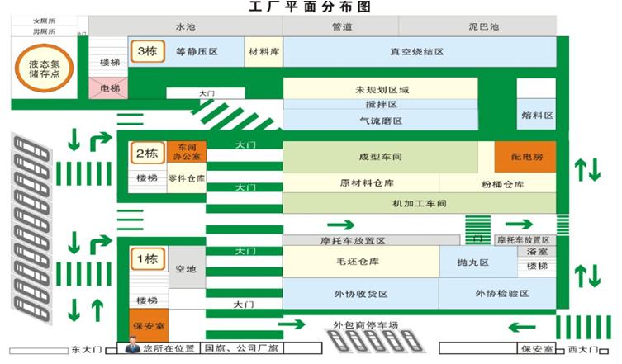Select the 外协检验区 inspection zone
622x364 pixels.
(501, 294)
